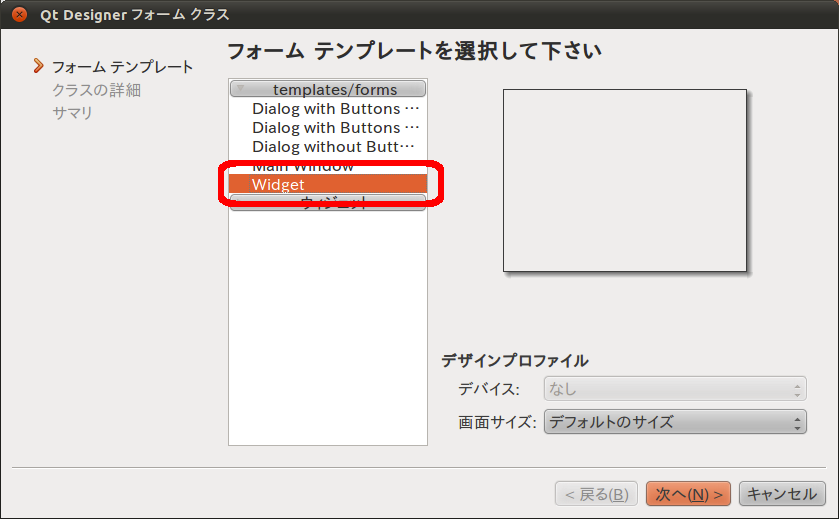Collapse the templates/forms disclosure triangle
The image size is (839, 519).
240,89
